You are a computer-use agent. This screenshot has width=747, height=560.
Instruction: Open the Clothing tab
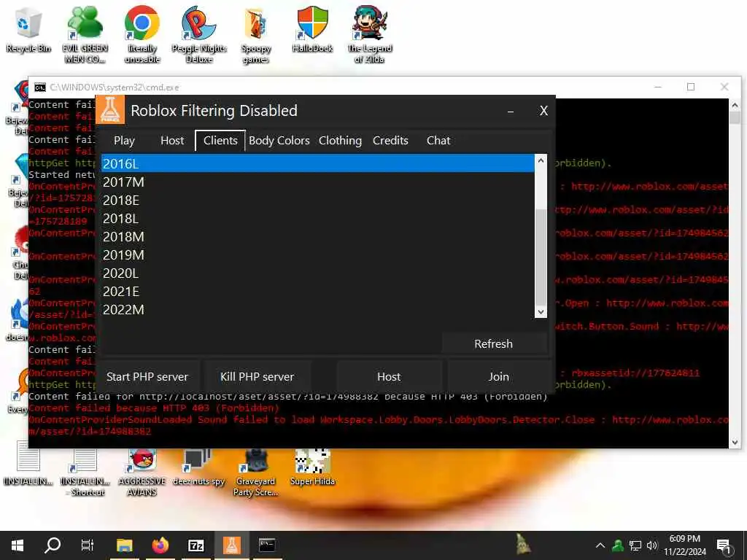click(340, 141)
